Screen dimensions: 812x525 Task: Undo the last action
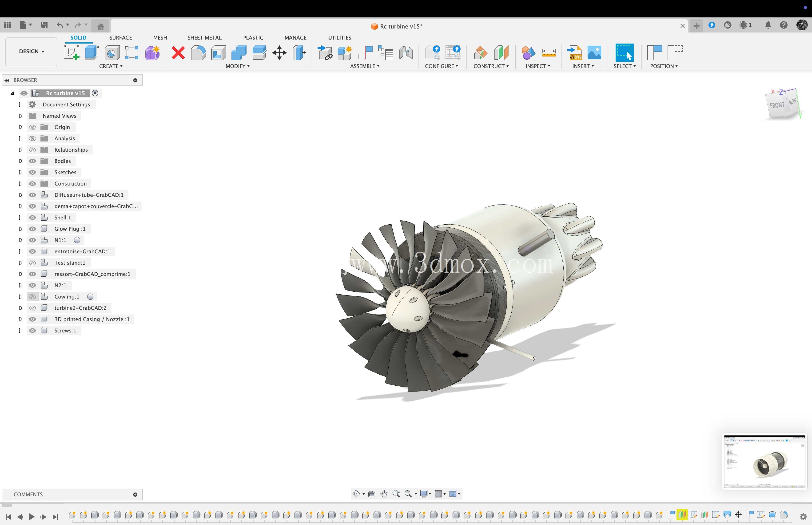(60, 25)
